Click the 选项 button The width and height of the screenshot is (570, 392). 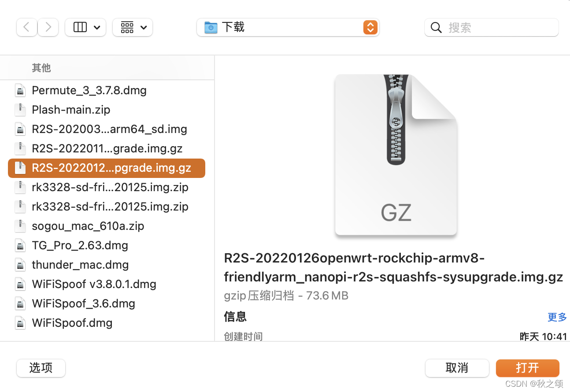tap(41, 368)
